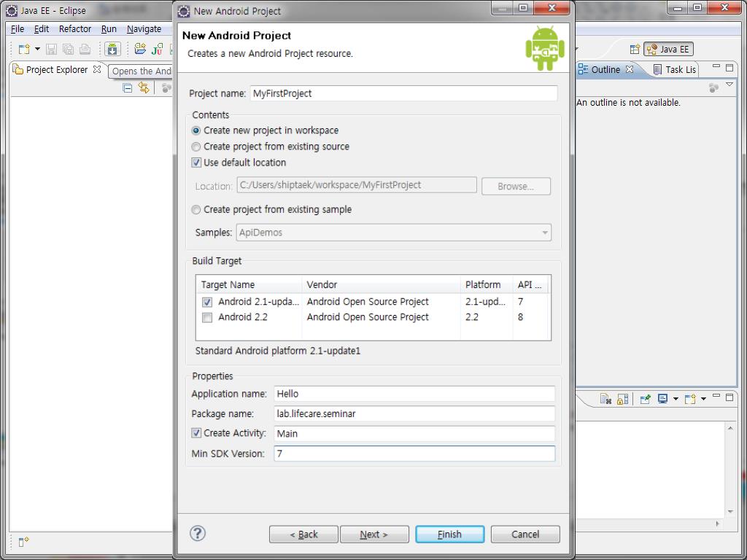
Task: Click the Package name input field
Action: (x=414, y=414)
